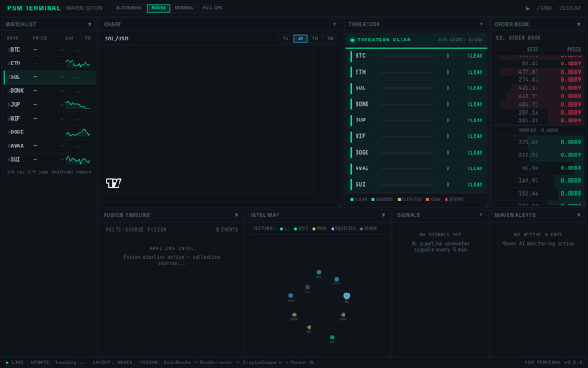Click the 323.65 bid size in Order Book
Image resolution: width=588 pixels, height=368 pixels.
click(x=528, y=143)
